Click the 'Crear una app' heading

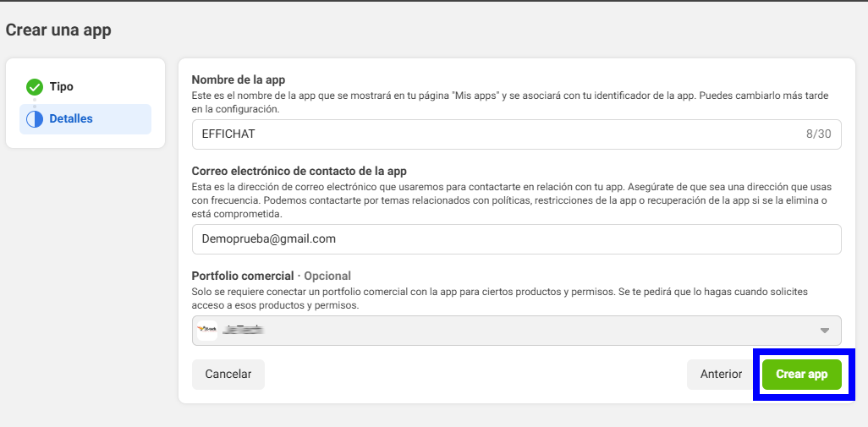(x=58, y=30)
